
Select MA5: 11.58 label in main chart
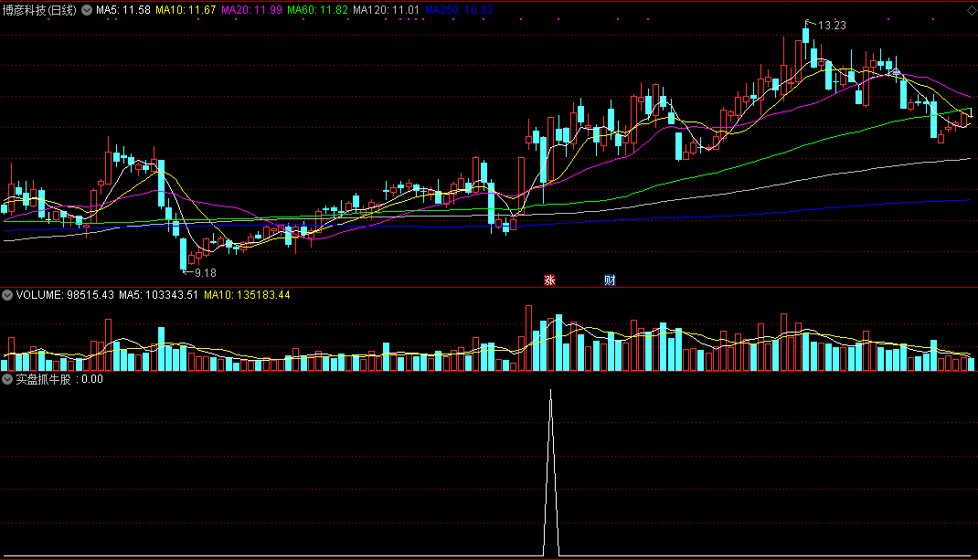tap(122, 10)
